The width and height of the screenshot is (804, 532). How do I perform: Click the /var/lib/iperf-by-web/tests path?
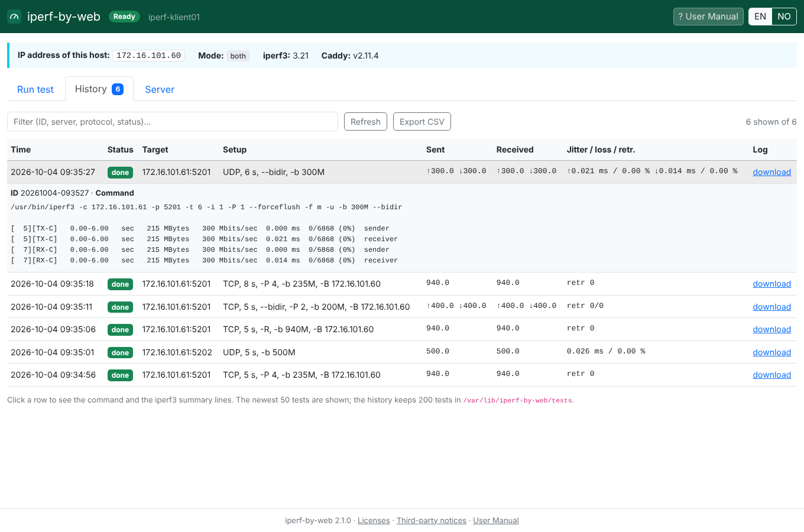pos(517,400)
